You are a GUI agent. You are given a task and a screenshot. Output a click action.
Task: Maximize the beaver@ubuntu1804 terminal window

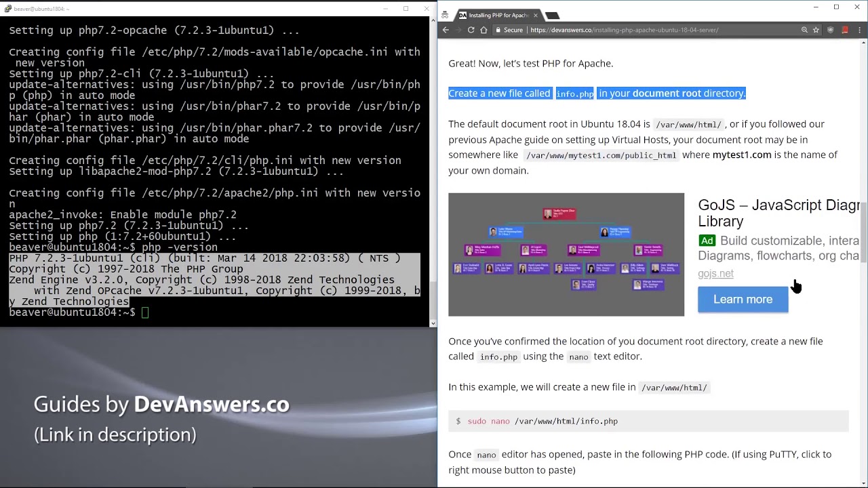pyautogui.click(x=406, y=8)
